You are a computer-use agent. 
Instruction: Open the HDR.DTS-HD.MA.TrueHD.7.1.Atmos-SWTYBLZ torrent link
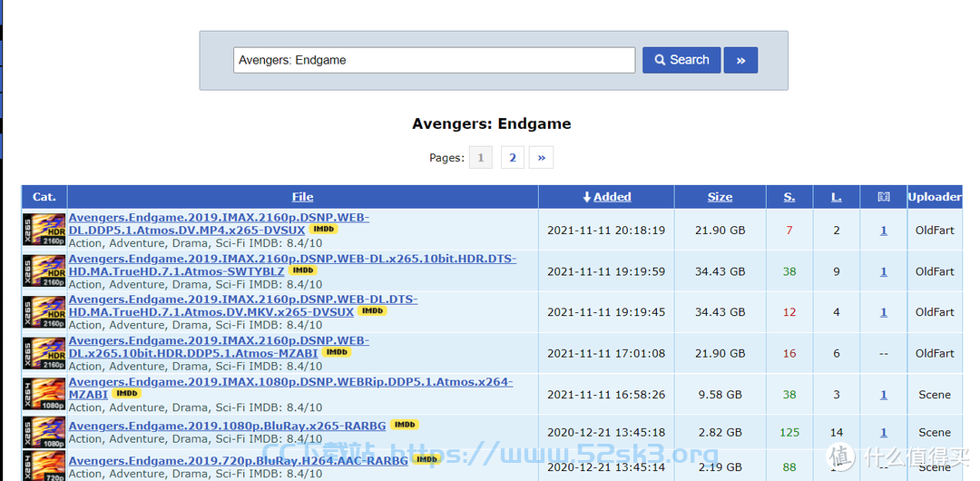pyautogui.click(x=292, y=265)
